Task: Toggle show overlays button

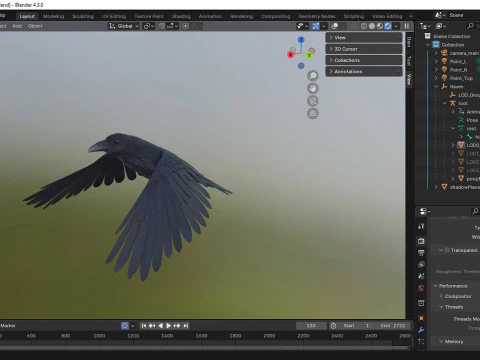Action: (335, 26)
